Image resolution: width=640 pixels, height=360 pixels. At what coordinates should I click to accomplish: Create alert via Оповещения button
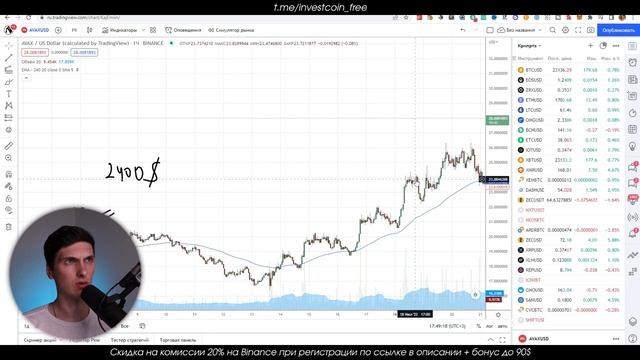(183, 30)
